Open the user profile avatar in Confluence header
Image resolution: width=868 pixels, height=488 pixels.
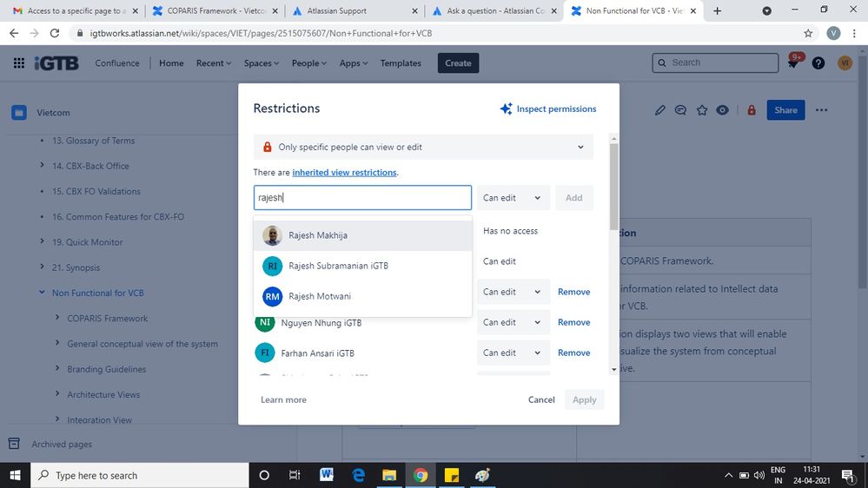pyautogui.click(x=845, y=63)
